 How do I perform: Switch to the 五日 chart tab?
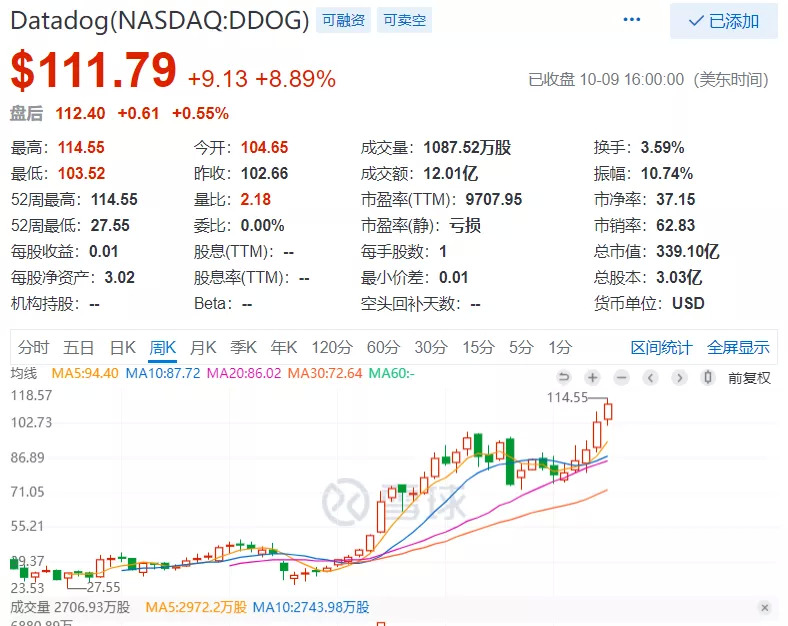(78, 347)
